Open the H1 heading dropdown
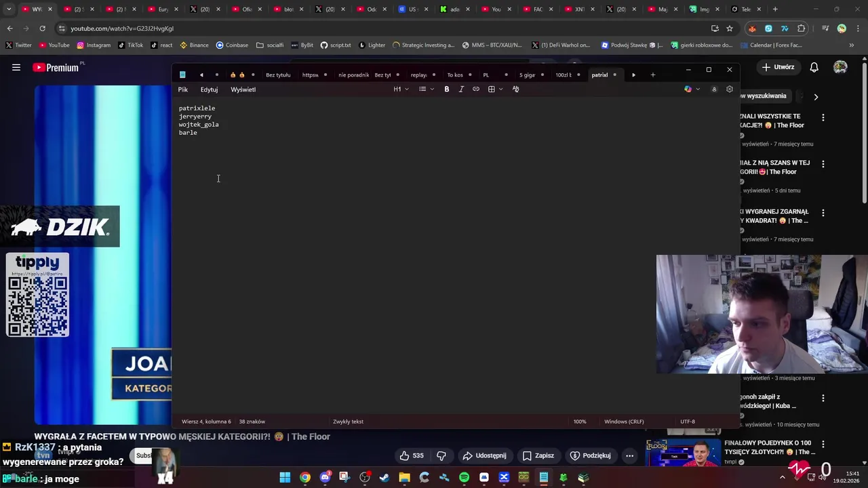 401,89
